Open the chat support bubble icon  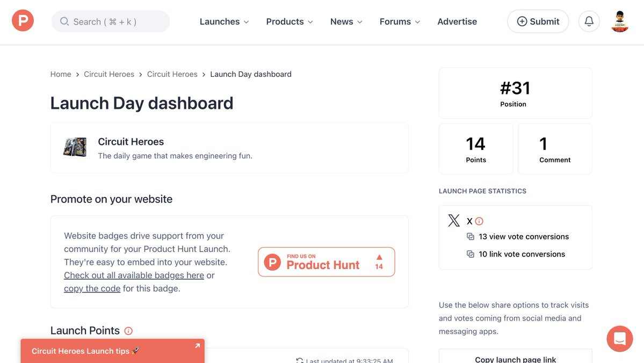click(x=620, y=339)
